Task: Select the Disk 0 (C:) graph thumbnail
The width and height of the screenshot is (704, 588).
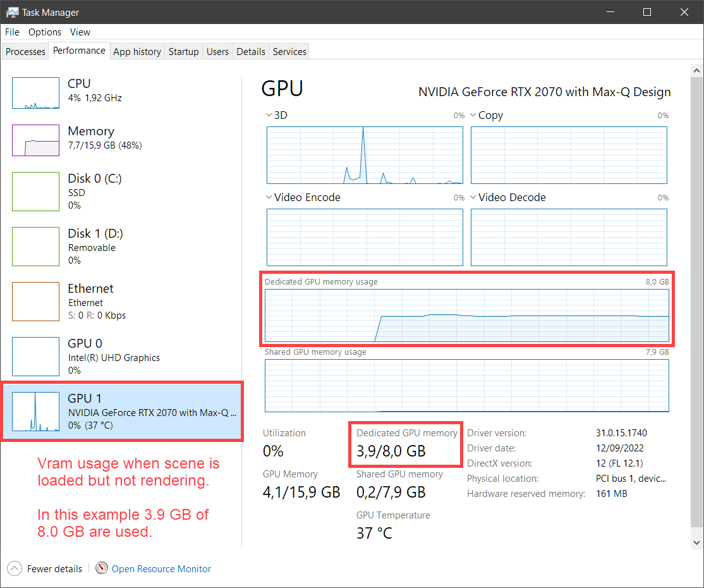Action: point(35,192)
